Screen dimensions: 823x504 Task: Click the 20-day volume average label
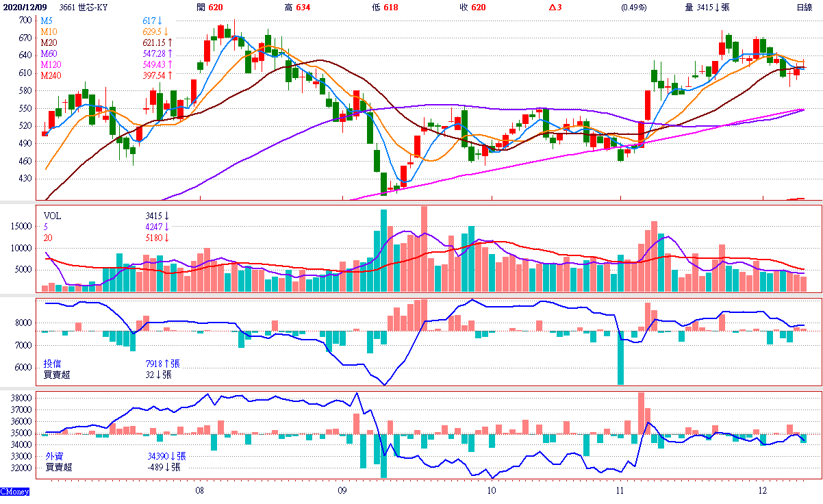[x=48, y=238]
